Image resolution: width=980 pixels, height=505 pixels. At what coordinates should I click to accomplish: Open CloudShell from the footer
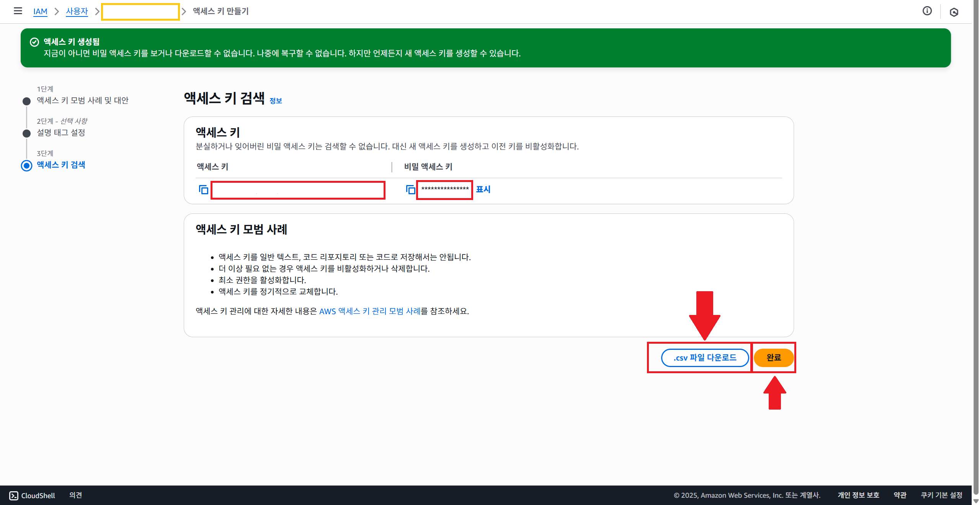33,495
